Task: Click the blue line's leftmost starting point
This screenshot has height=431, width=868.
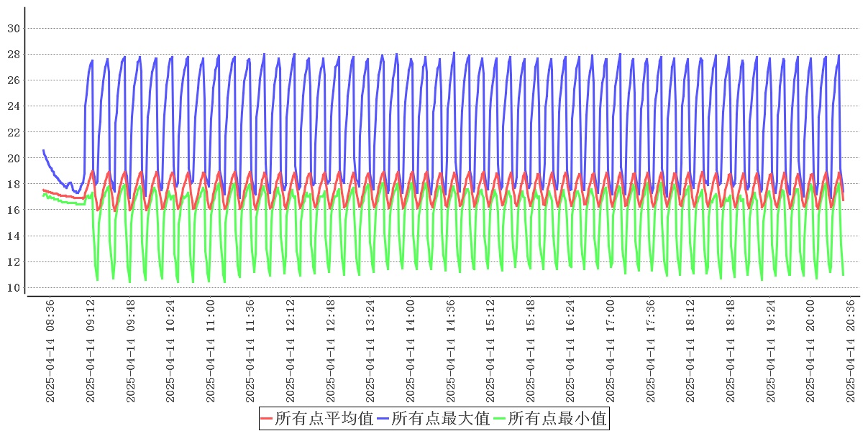Action: tap(43, 150)
